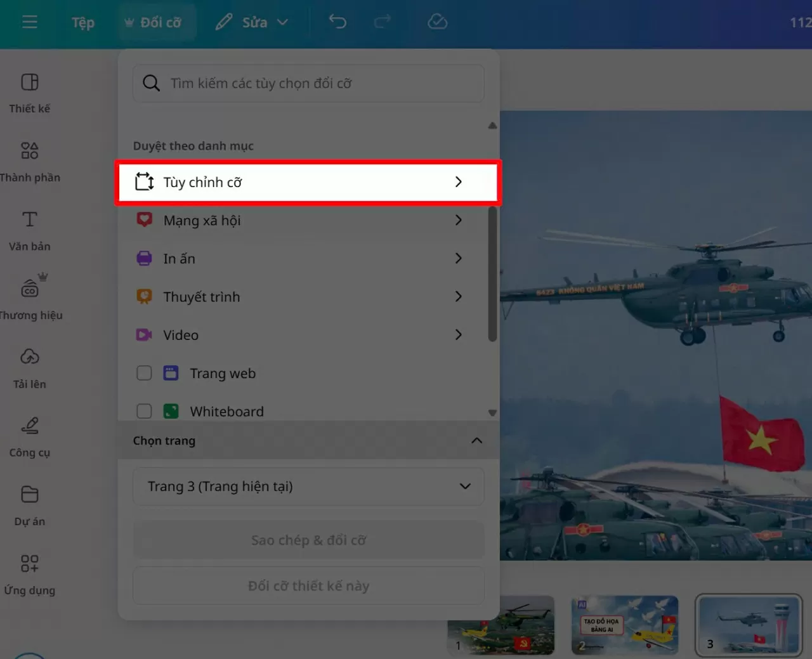The width and height of the screenshot is (812, 659).
Task: Open the Đổi cỡ menu
Action: click(x=156, y=21)
